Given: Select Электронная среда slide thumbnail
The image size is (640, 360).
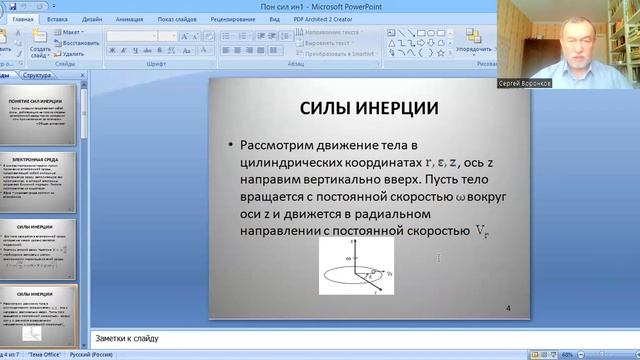Looking at the screenshot, I should (x=38, y=182).
